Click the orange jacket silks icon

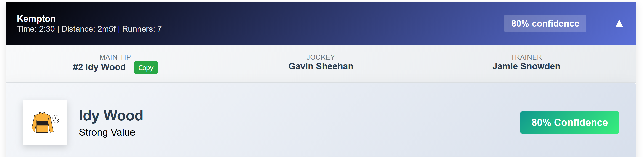tap(42, 123)
